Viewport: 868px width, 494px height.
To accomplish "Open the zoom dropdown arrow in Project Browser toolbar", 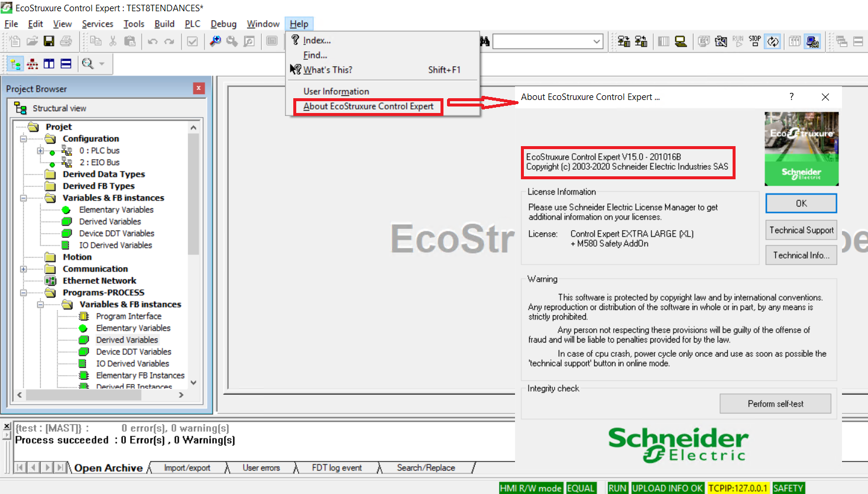I will [102, 64].
